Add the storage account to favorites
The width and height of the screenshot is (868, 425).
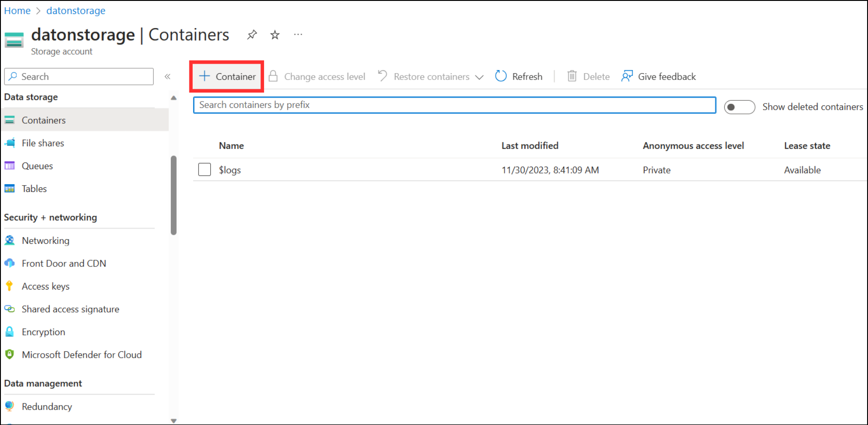pyautogui.click(x=275, y=35)
